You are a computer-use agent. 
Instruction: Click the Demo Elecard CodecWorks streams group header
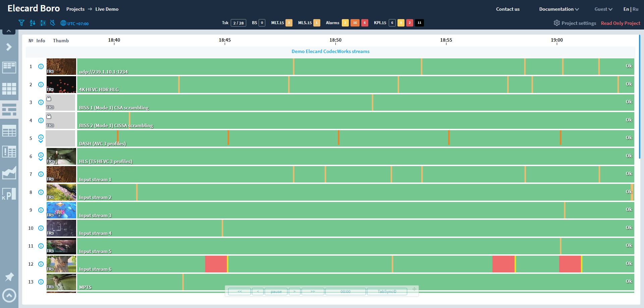coord(330,51)
